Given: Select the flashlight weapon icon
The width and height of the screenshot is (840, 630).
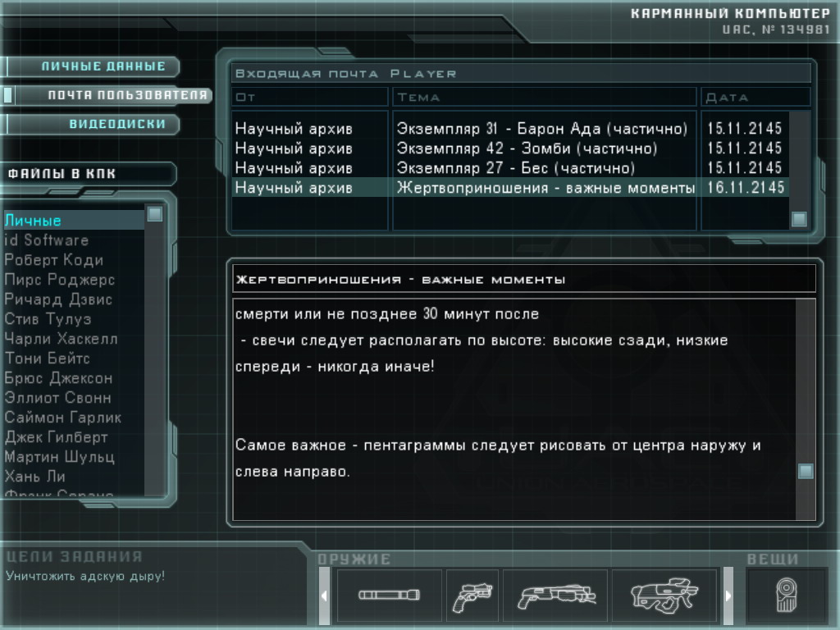Looking at the screenshot, I should (x=390, y=595).
